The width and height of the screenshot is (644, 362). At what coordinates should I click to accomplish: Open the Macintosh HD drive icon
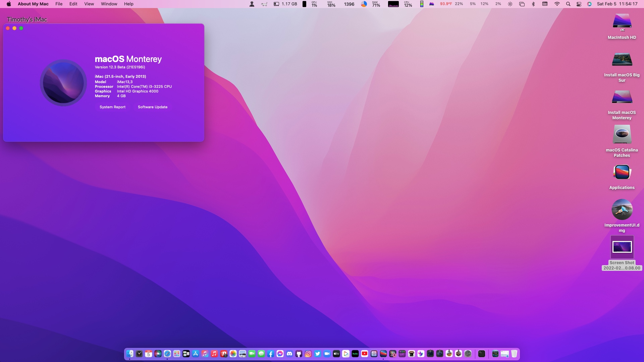(x=622, y=22)
